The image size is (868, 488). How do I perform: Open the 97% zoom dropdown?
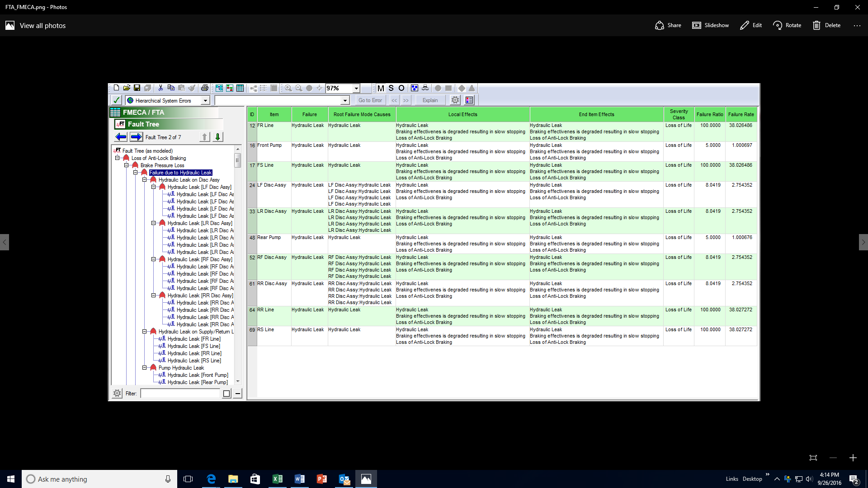tap(356, 89)
